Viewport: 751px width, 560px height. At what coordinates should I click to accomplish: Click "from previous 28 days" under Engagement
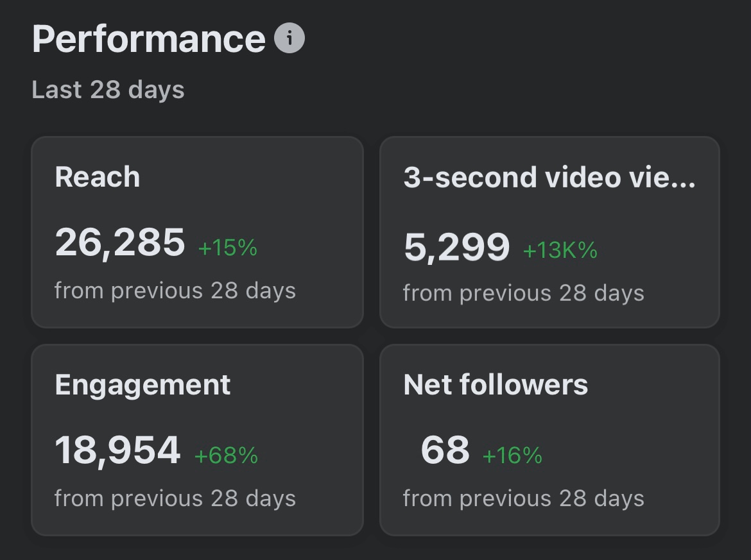tap(175, 498)
